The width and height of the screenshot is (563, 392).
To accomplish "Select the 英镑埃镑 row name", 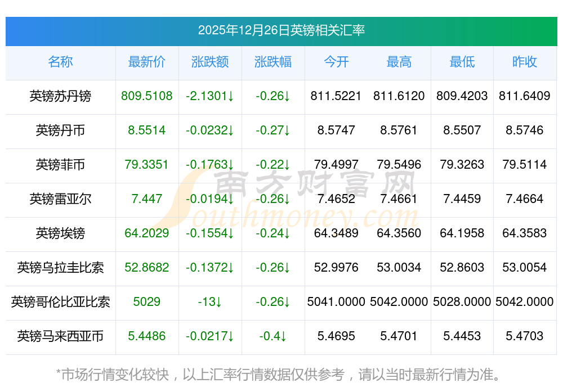I will pos(60,233).
